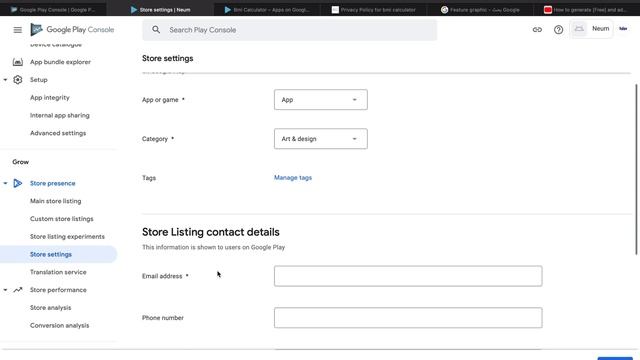The height and width of the screenshot is (360, 640).
Task: Click the Manage tags link
Action: click(x=293, y=178)
